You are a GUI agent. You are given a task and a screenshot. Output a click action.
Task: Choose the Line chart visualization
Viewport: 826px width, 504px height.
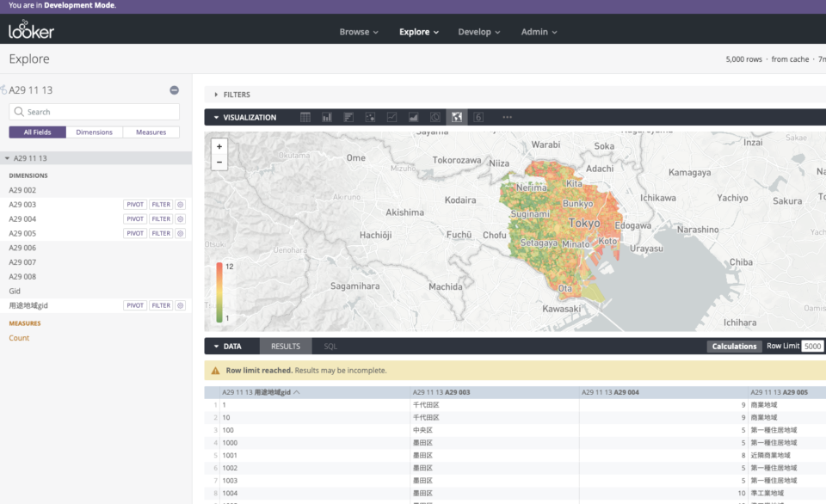pos(391,116)
